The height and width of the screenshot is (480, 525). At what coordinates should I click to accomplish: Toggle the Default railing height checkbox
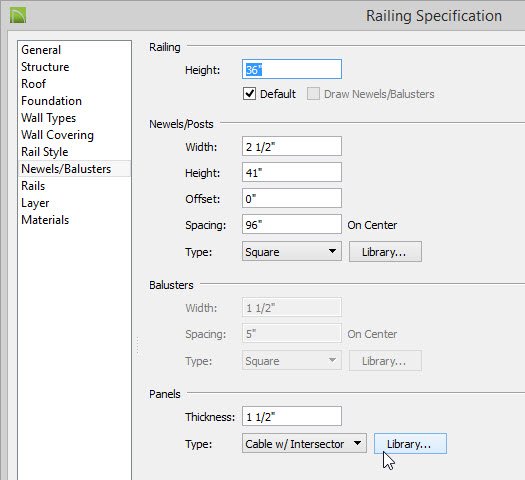tap(249, 94)
